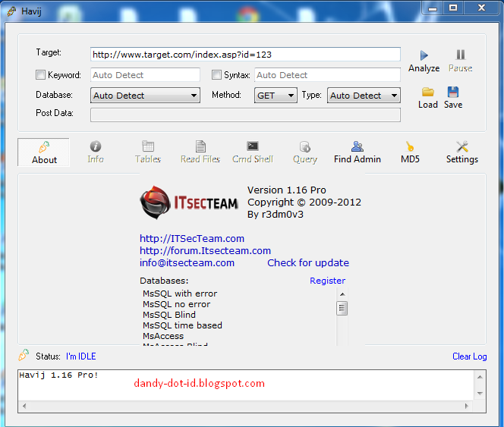Maximize the Havij window
Image resolution: width=504 pixels, height=427 pixels.
(x=453, y=8)
